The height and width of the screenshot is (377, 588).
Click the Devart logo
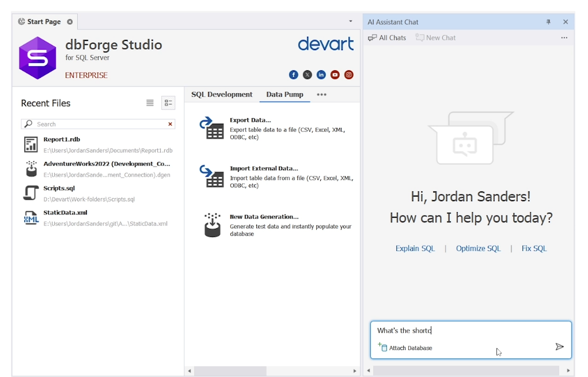[325, 44]
